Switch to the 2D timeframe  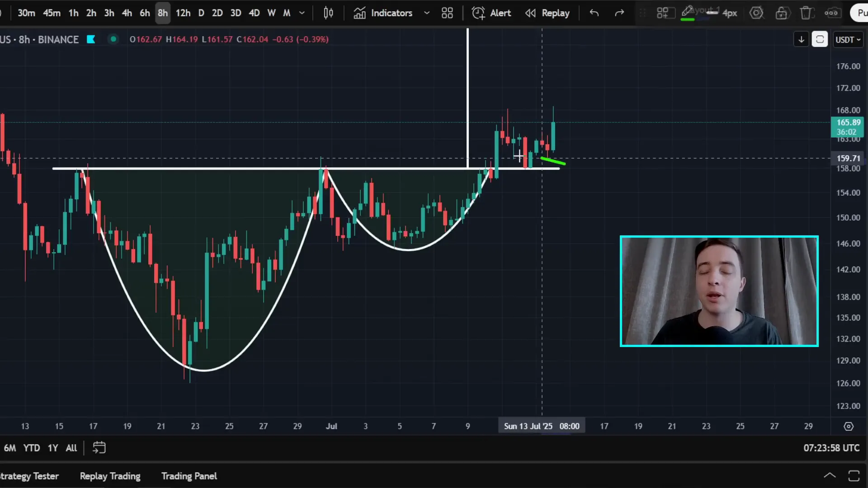point(217,13)
